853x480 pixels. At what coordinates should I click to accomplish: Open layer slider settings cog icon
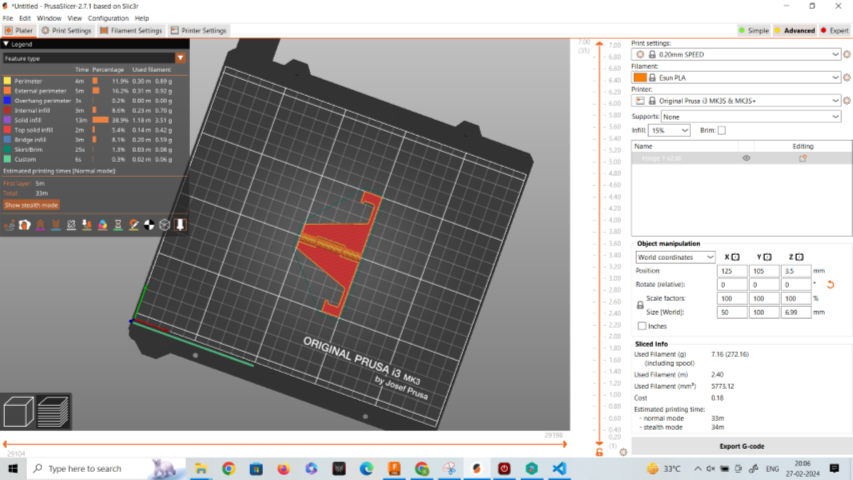tap(623, 452)
